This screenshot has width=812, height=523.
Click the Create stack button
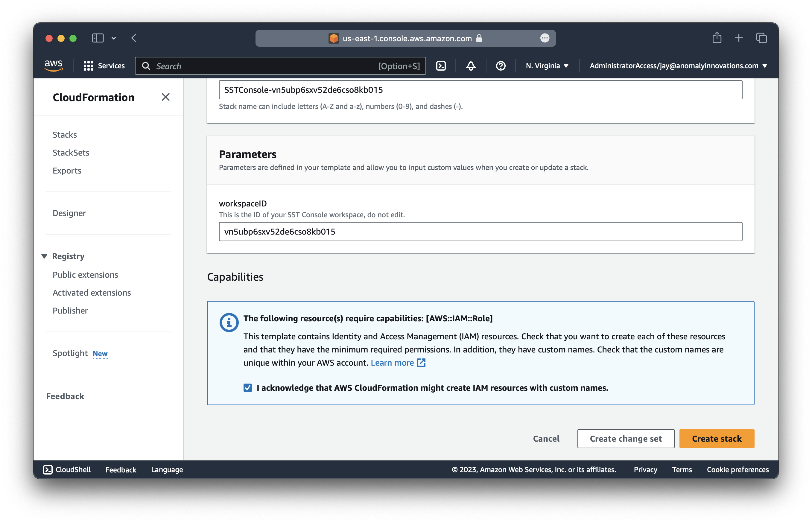(716, 438)
